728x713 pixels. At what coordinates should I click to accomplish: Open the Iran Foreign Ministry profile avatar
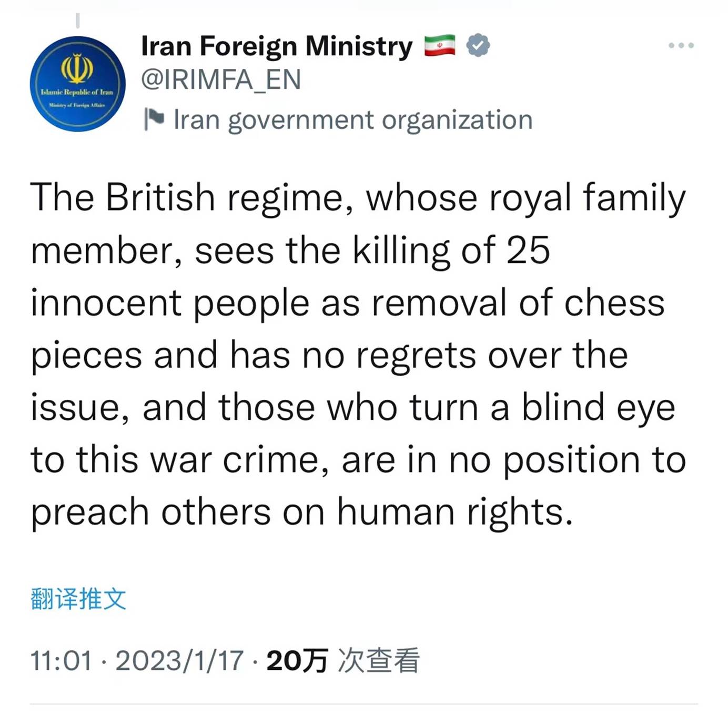77,84
